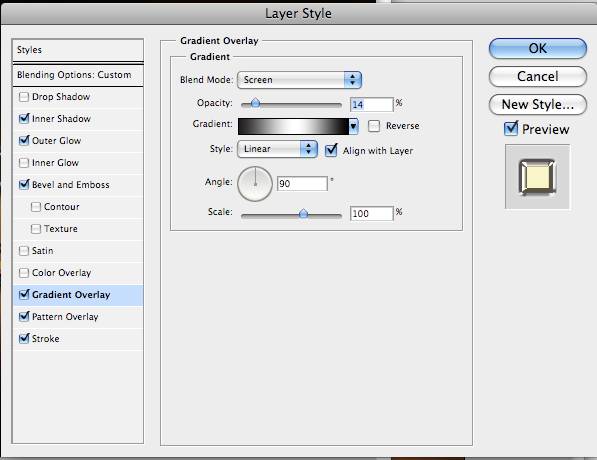597x460 pixels.
Task: Click the Opacity value field showing 14
Action: coord(372,104)
